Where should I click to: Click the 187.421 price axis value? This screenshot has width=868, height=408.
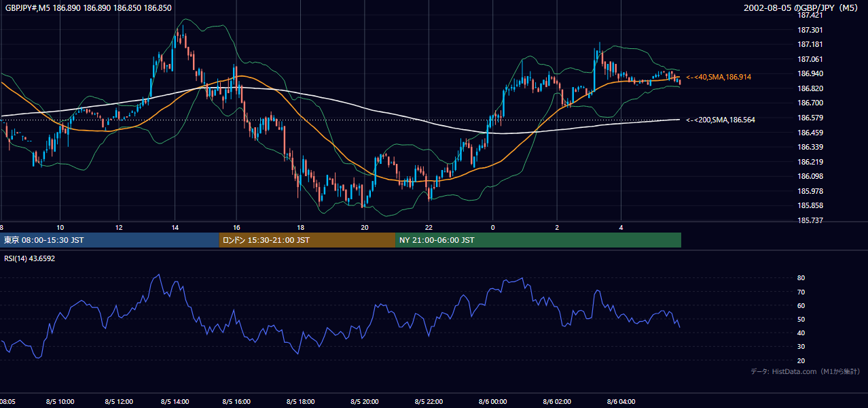click(x=810, y=15)
